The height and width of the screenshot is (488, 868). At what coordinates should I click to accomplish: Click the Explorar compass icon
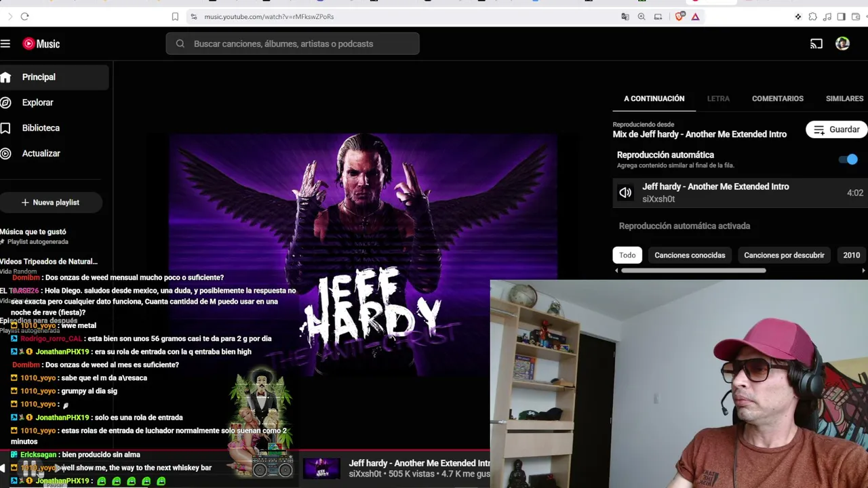click(x=5, y=102)
